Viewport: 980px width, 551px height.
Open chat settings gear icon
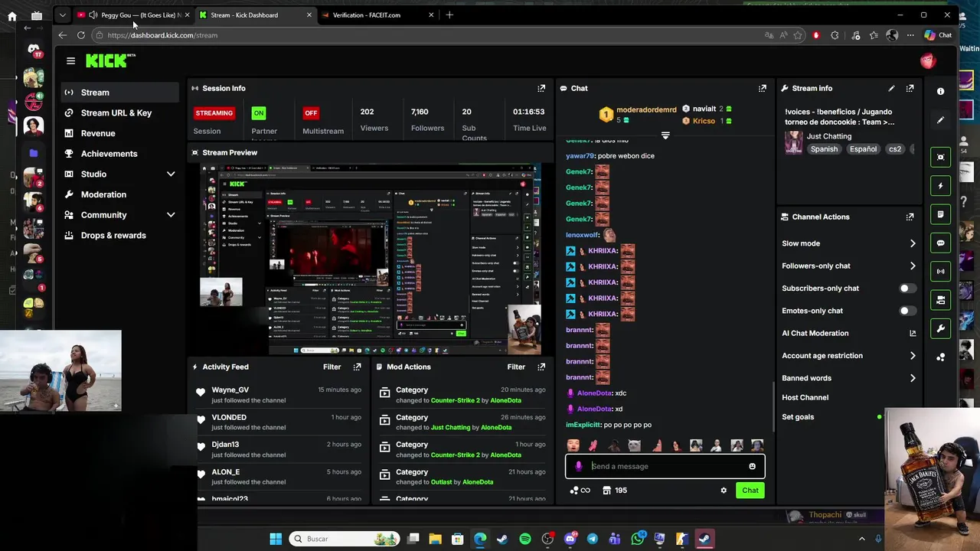(x=724, y=491)
